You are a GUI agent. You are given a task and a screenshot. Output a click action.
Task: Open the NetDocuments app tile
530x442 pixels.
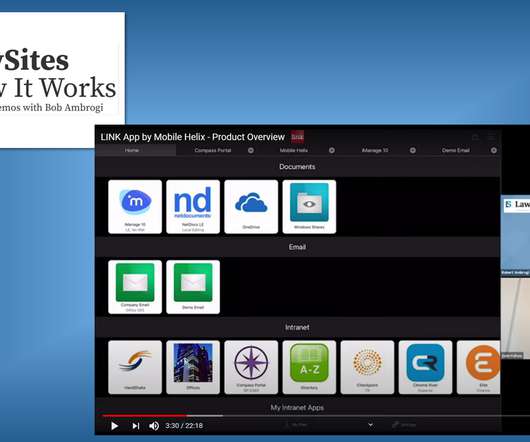[x=193, y=206]
